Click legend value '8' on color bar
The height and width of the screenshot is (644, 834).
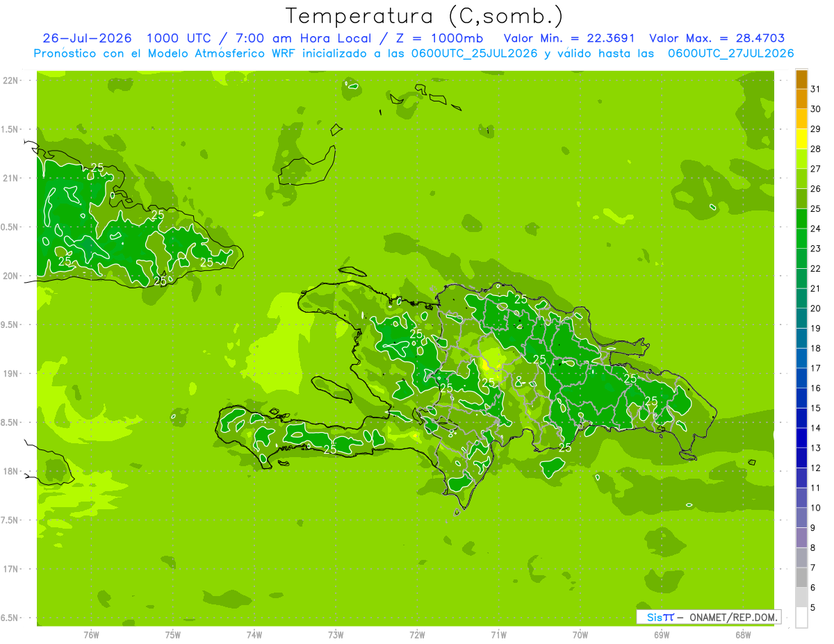point(813,548)
